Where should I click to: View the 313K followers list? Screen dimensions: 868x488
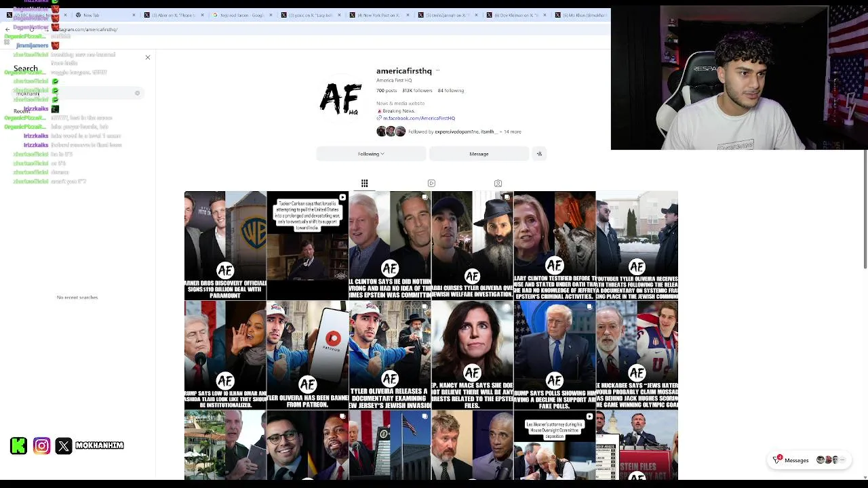pyautogui.click(x=417, y=91)
